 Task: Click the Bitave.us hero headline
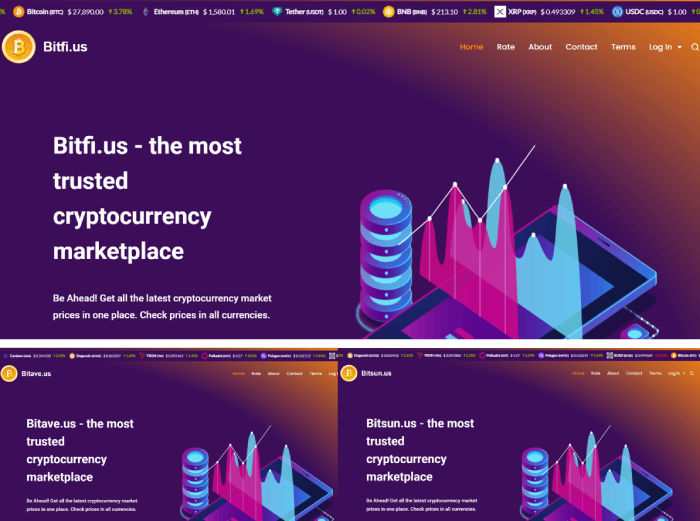tap(80, 450)
